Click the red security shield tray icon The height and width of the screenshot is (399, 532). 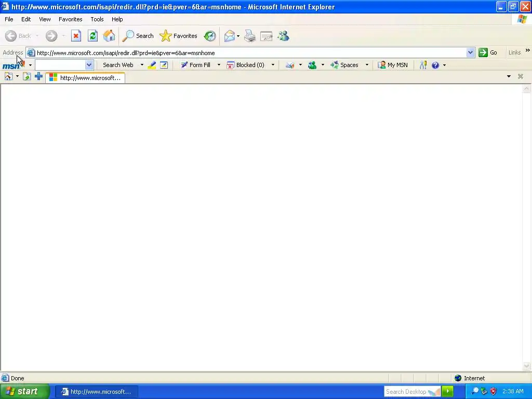[x=494, y=391]
